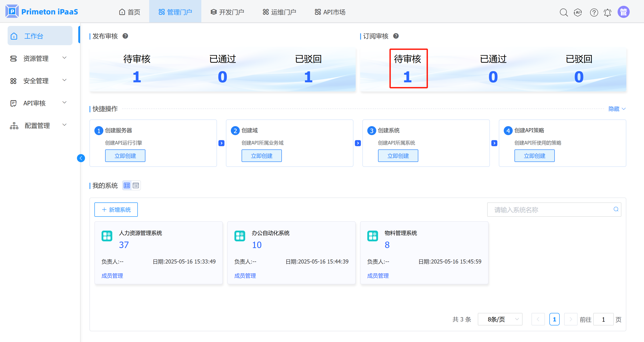Focus the system name search field
Viewport: 644px width, 342px height.
point(550,210)
